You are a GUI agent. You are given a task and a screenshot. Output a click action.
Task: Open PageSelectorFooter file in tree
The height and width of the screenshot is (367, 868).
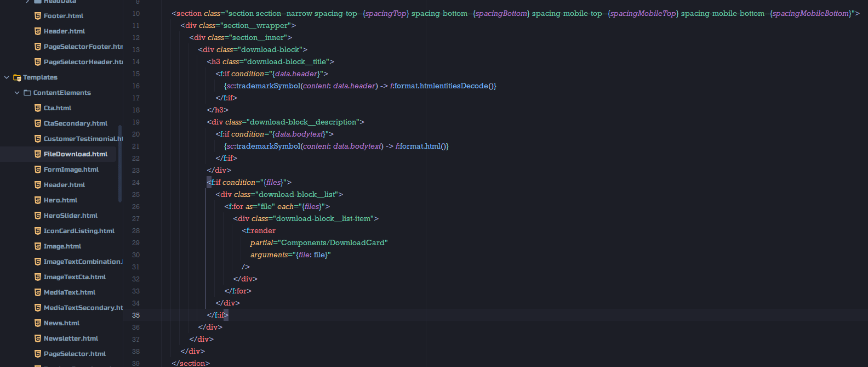pos(83,47)
